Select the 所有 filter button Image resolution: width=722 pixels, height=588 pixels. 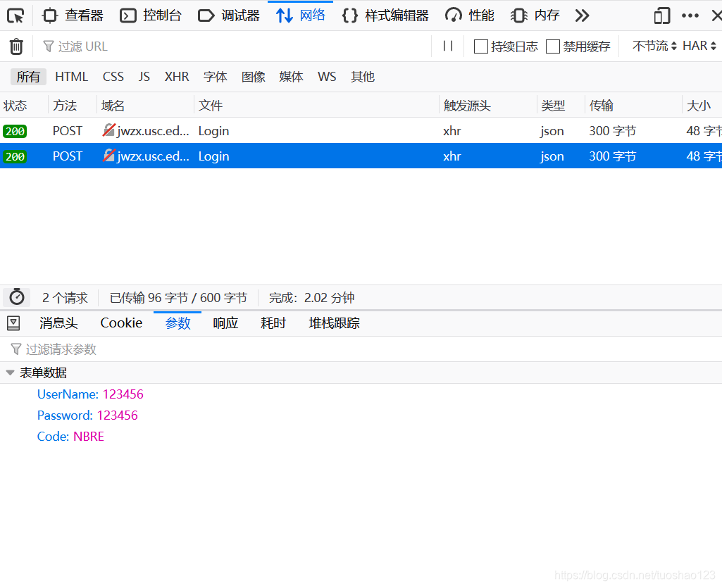[x=29, y=77]
